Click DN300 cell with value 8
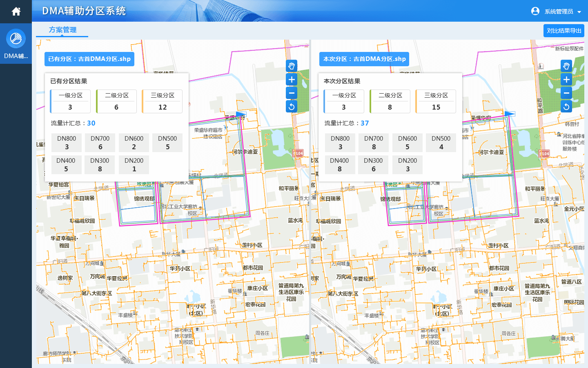The width and height of the screenshot is (588, 368). click(x=100, y=165)
